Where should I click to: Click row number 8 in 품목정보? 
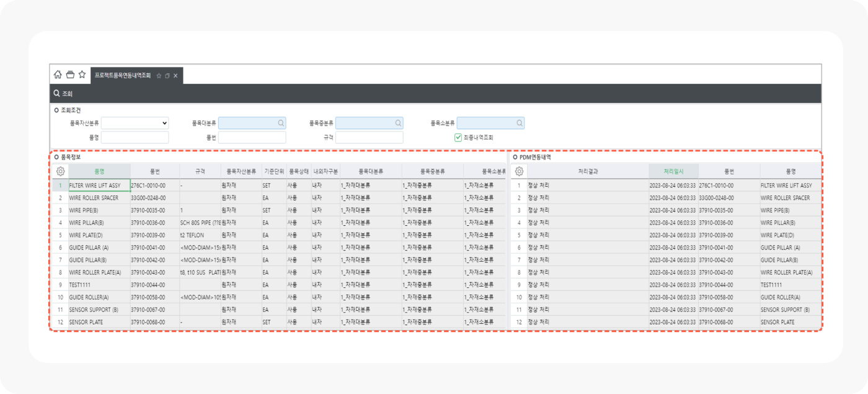click(60, 272)
